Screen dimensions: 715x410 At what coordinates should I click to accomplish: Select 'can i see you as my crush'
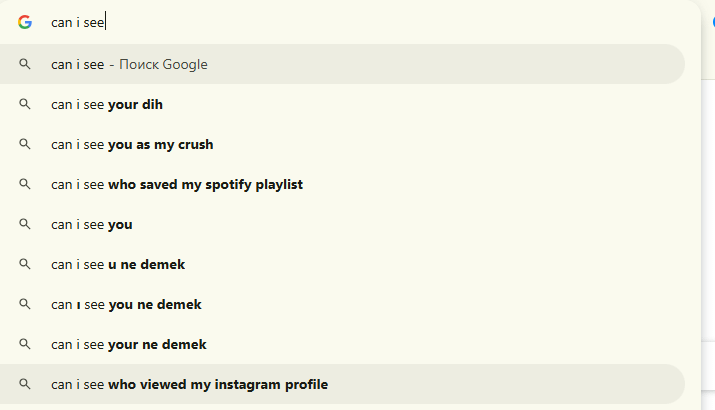(x=342, y=144)
